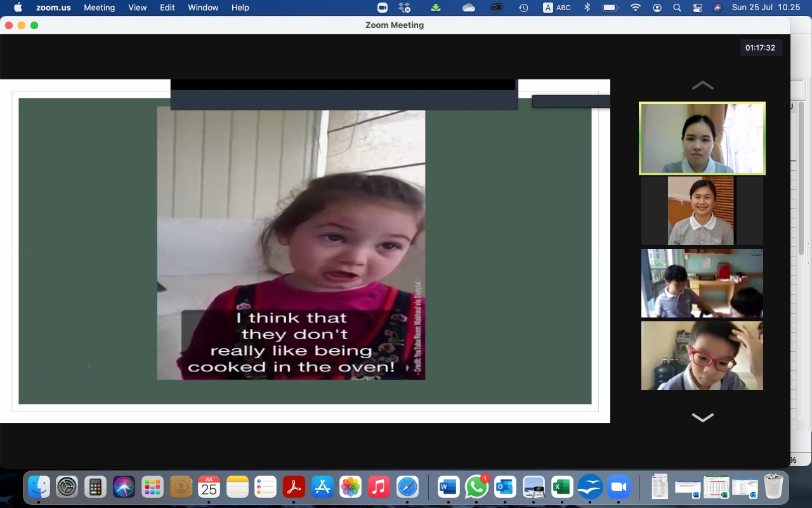
Task: Show previous participants with the up chevron
Action: click(x=702, y=85)
